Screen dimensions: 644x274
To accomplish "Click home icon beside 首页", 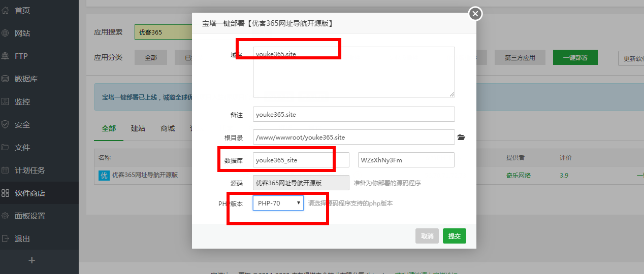I will (6, 10).
